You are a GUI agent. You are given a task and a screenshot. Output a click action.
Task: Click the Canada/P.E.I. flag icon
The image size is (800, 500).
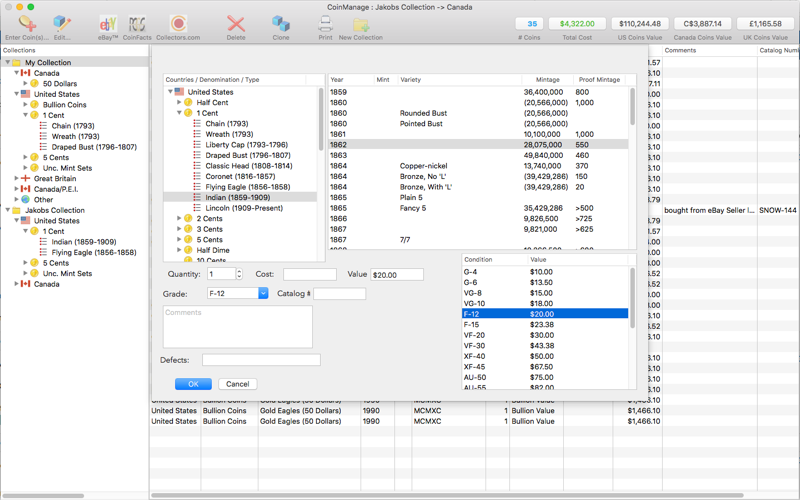point(26,189)
